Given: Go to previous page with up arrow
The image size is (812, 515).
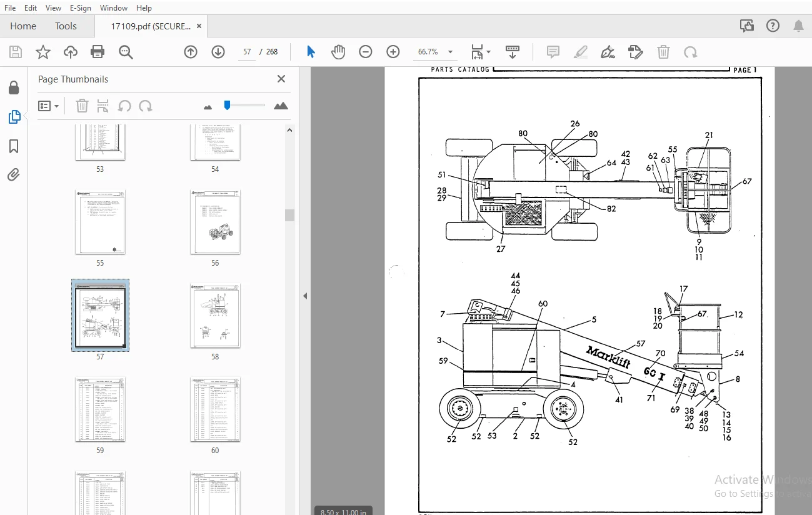Looking at the screenshot, I should (191, 52).
